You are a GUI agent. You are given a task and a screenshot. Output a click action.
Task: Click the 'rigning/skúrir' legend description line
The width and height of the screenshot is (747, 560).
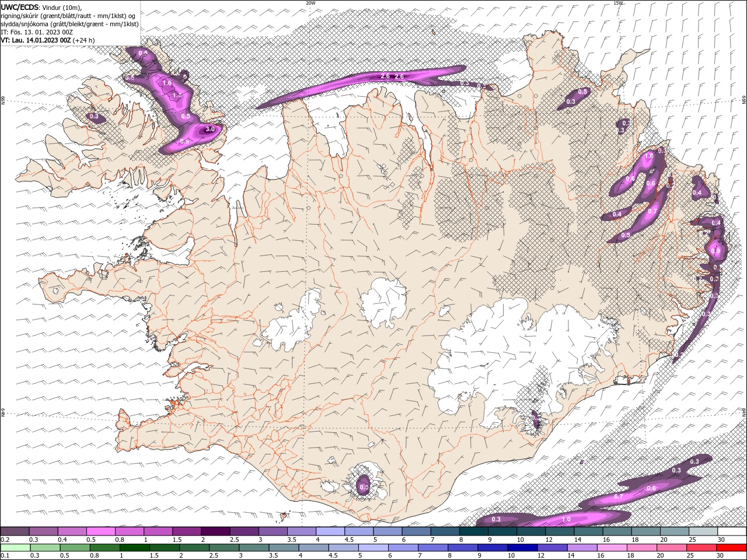click(69, 16)
